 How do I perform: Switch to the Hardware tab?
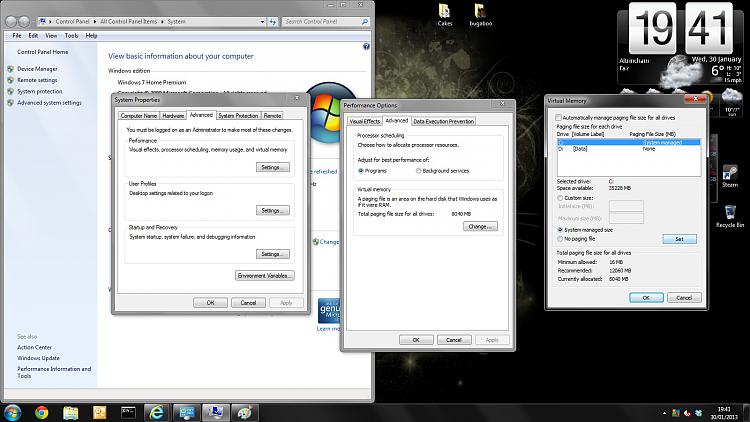coord(173,116)
